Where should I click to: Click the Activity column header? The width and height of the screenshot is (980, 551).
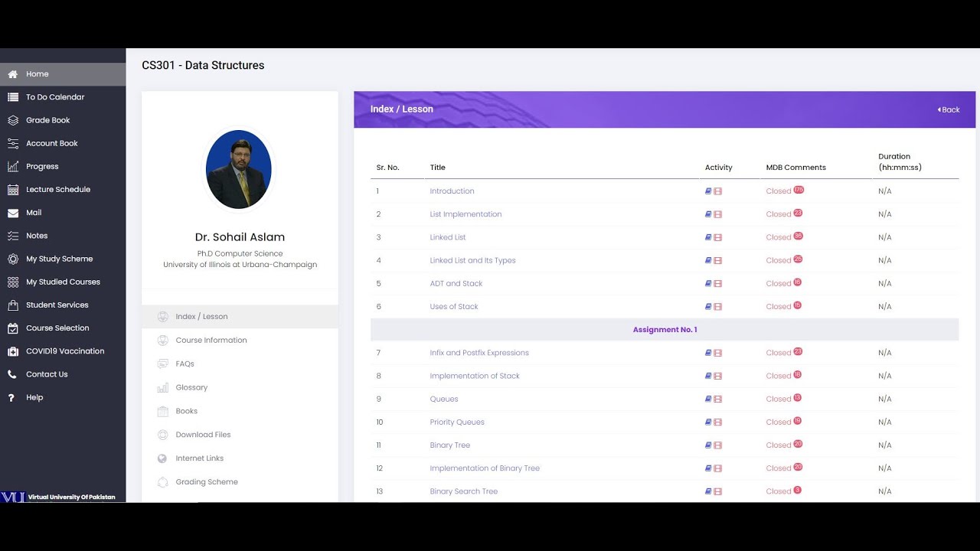click(719, 168)
